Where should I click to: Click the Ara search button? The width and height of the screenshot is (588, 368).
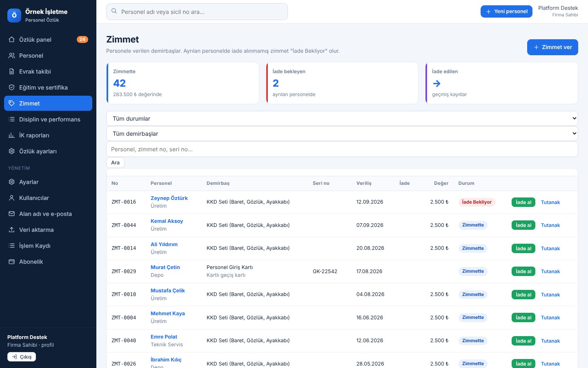116,163
